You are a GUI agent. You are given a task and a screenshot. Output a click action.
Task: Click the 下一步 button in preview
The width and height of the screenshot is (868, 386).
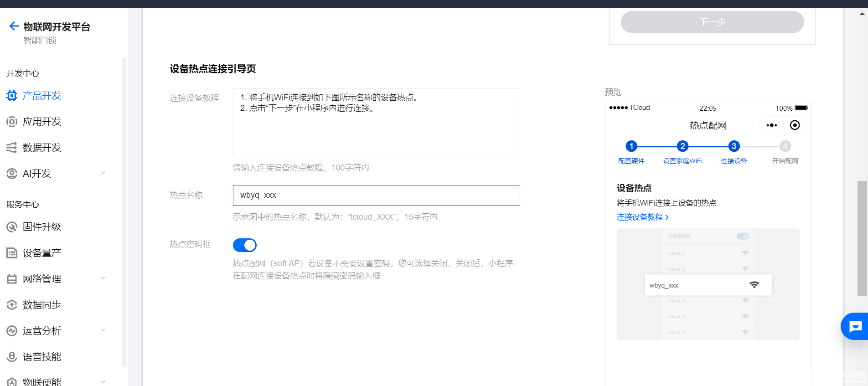pos(712,22)
